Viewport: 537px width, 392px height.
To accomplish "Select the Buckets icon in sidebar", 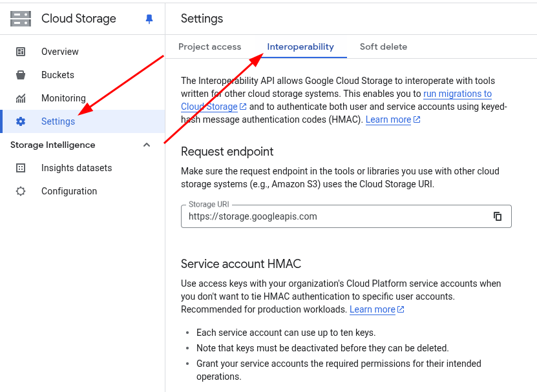I will [x=20, y=74].
